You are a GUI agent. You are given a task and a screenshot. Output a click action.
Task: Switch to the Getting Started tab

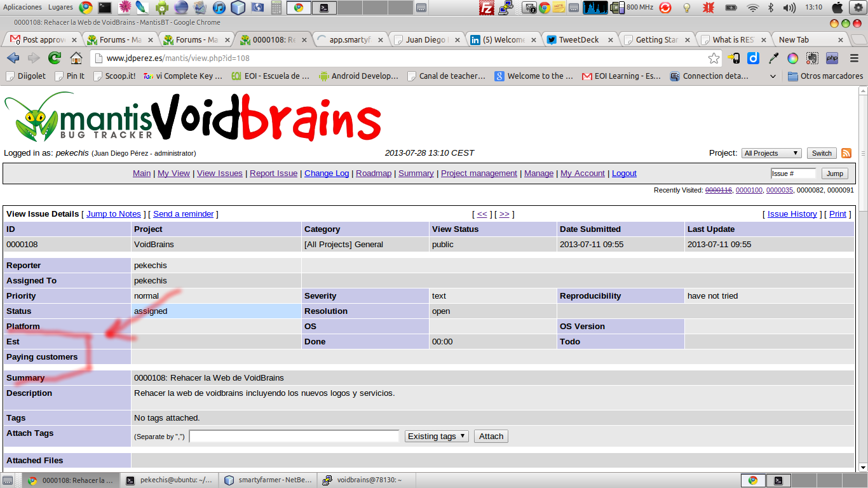tap(656, 39)
